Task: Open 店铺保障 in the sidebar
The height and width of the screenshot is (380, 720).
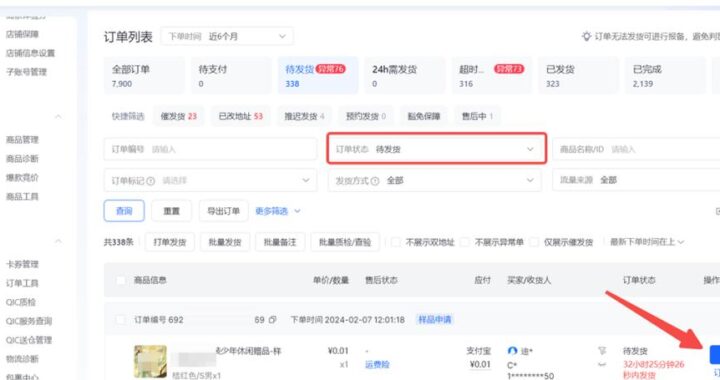Action: (22, 34)
